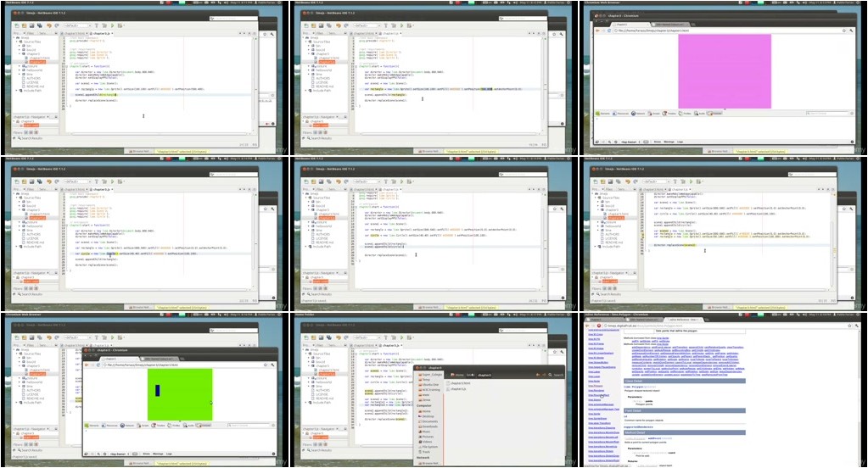Click chapter3 path button in file manager

484,375
